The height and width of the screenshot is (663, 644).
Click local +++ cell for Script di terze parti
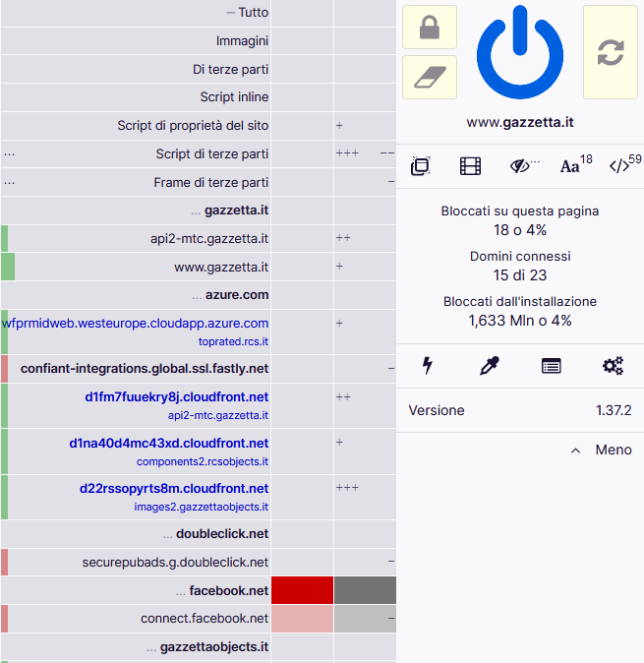coord(365,153)
